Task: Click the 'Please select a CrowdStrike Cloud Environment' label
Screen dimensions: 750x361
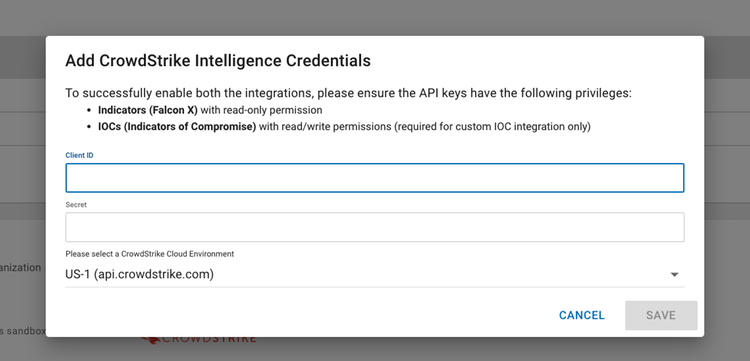Action: [150, 254]
